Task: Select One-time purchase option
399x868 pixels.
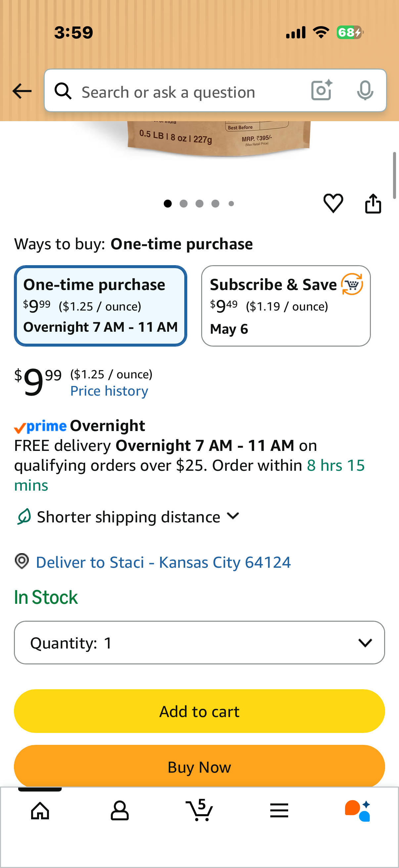Action: click(100, 306)
